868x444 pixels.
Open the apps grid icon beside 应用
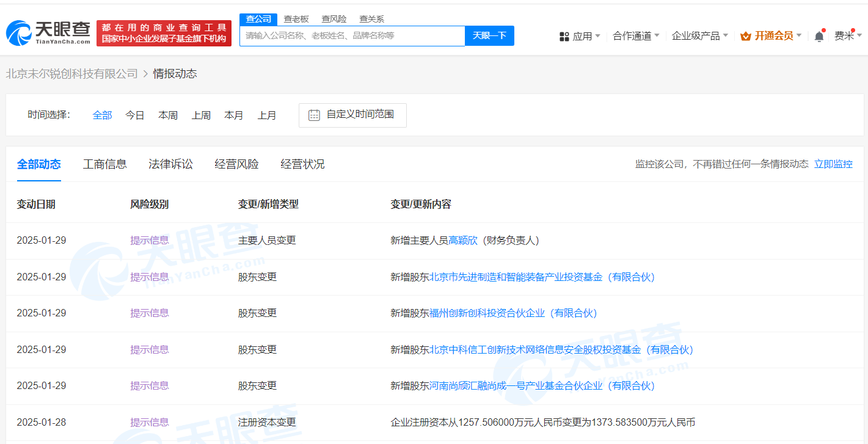coord(564,35)
